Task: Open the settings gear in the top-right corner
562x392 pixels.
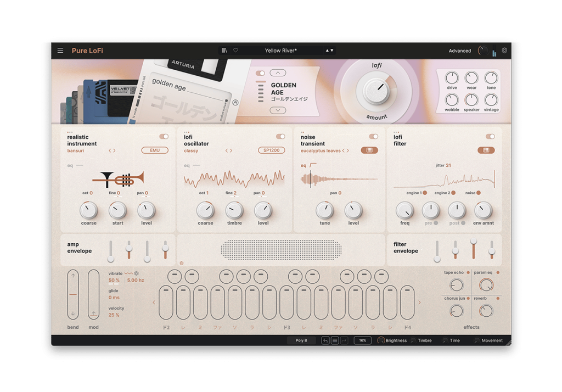Action: [x=504, y=50]
